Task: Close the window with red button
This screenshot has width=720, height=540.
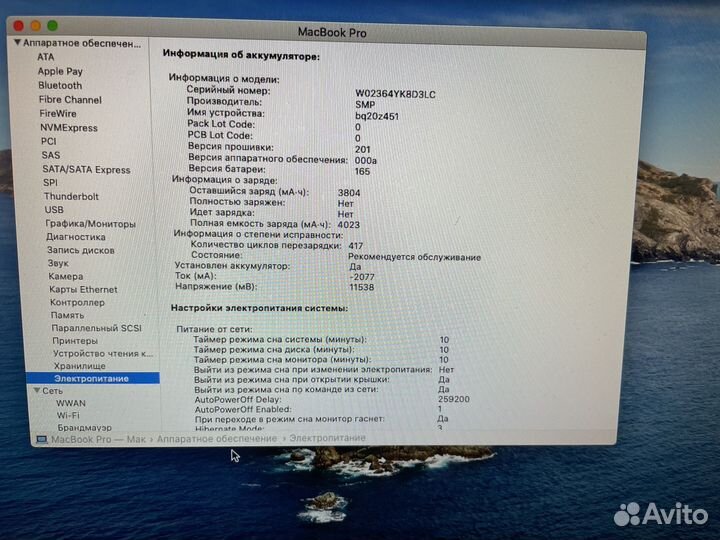Action: 19,25
